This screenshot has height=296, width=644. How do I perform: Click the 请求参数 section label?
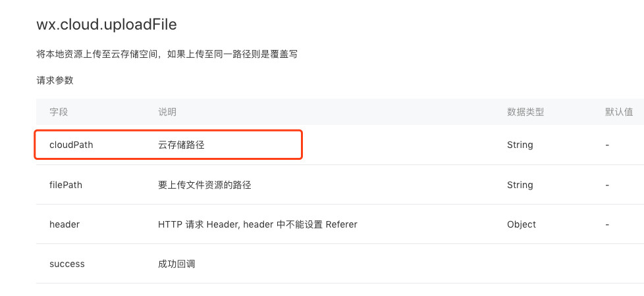(x=55, y=80)
